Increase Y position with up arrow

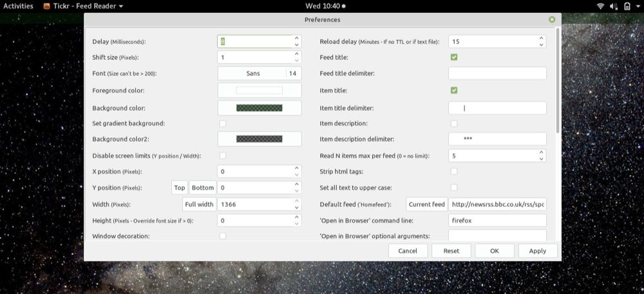pyautogui.click(x=296, y=184)
